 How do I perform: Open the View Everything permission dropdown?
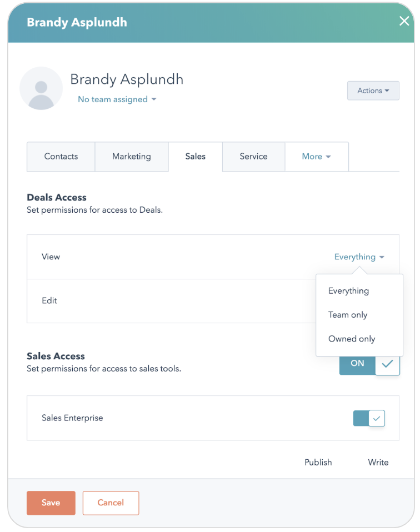pos(359,257)
